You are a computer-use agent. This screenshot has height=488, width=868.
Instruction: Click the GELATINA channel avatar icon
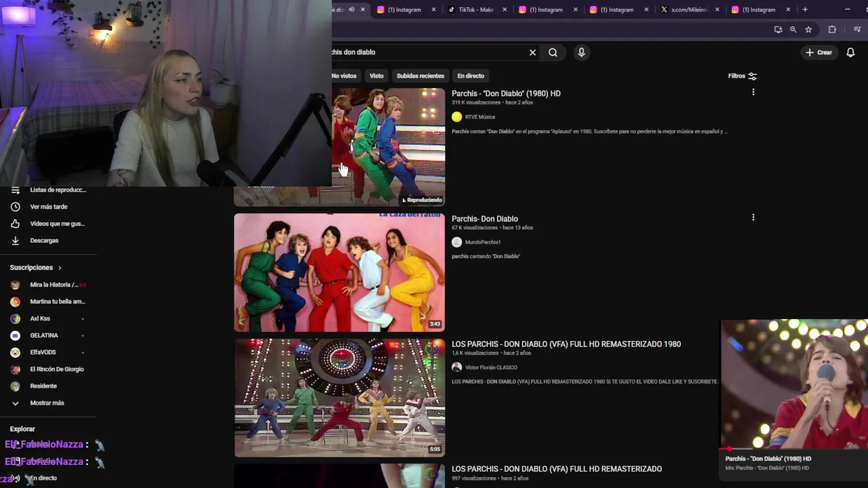15,335
